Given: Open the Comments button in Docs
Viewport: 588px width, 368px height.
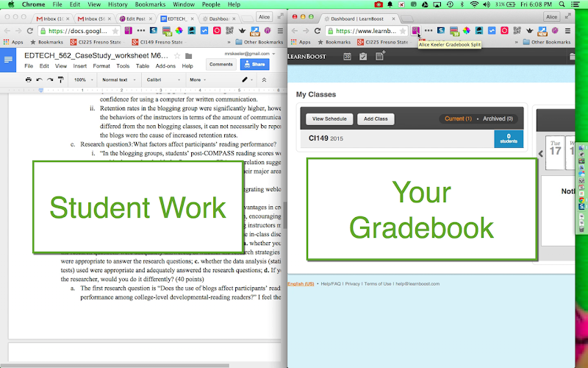Looking at the screenshot, I should coord(221,64).
